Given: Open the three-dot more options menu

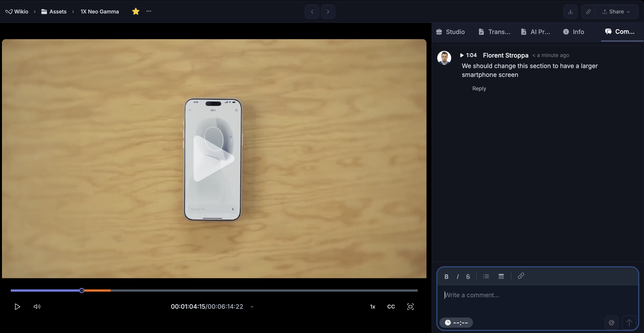Looking at the screenshot, I should (149, 11).
